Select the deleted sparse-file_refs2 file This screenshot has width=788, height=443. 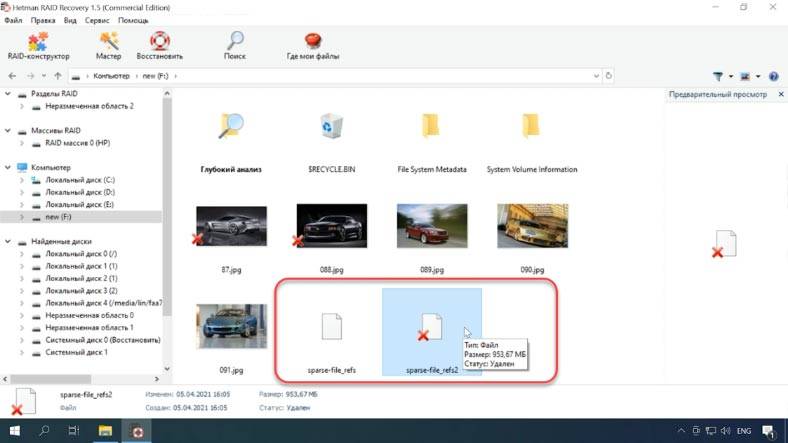pos(432,331)
